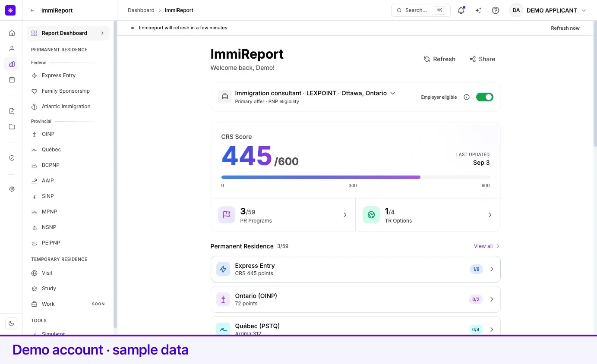Open the help question mark icon

tap(496, 10)
